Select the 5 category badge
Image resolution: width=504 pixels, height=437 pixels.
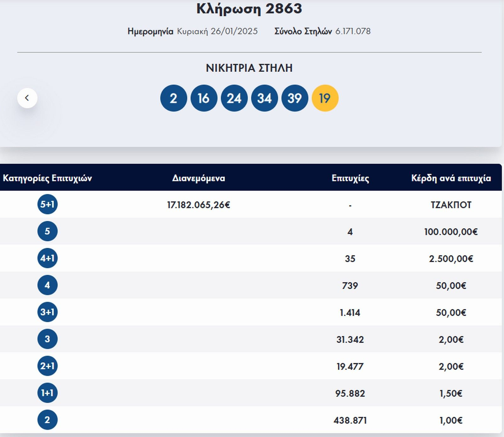(x=47, y=231)
